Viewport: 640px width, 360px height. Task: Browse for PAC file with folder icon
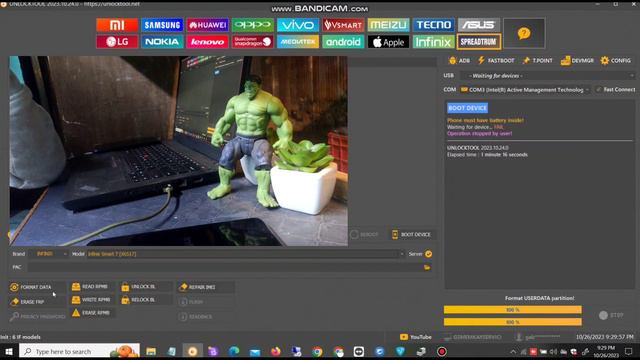point(427,267)
